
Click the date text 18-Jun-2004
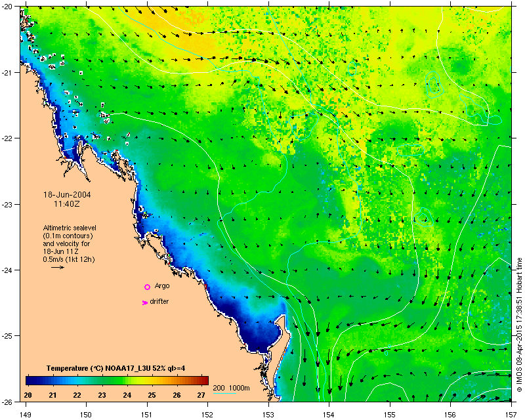(x=67, y=195)
